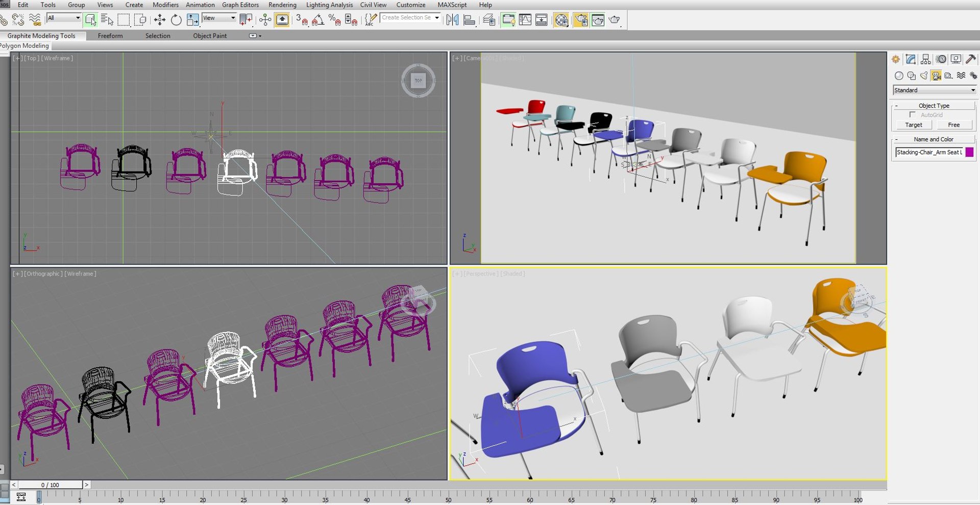The width and height of the screenshot is (980, 505).
Task: Click the Align tool icon
Action: coord(470,20)
